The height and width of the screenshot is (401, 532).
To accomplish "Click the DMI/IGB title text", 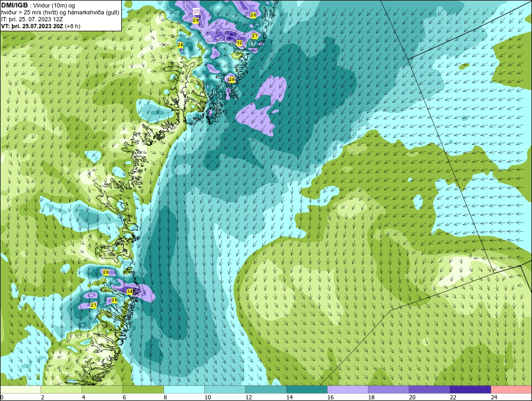I will coord(14,5).
